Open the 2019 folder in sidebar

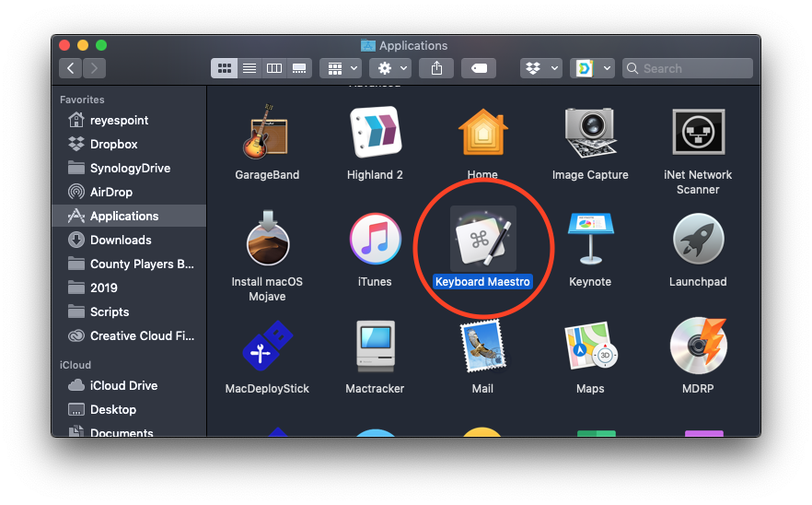tap(129, 288)
